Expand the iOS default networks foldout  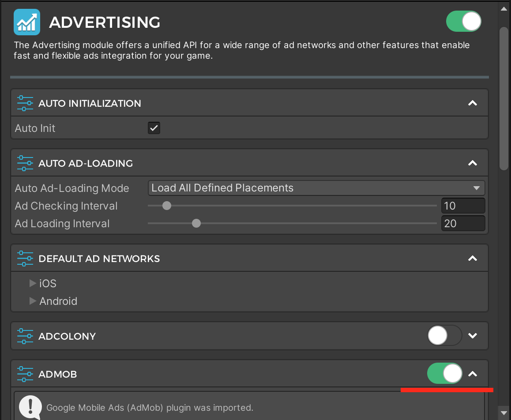coord(33,284)
